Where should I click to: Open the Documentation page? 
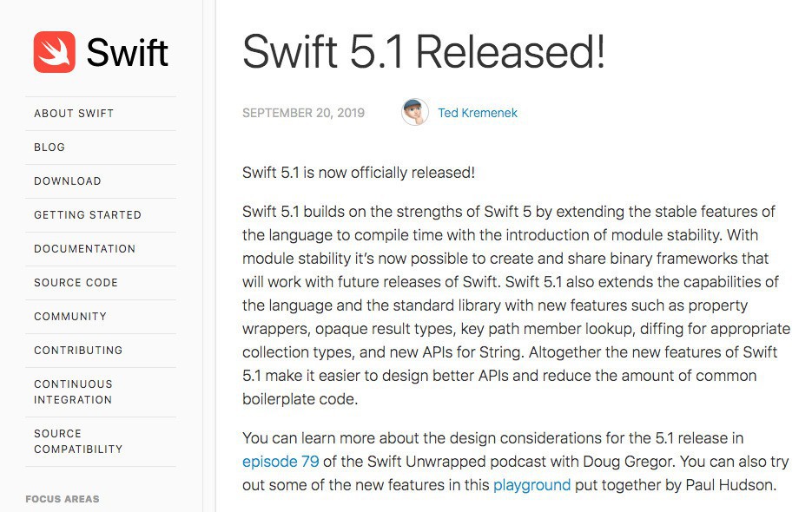[x=85, y=249]
